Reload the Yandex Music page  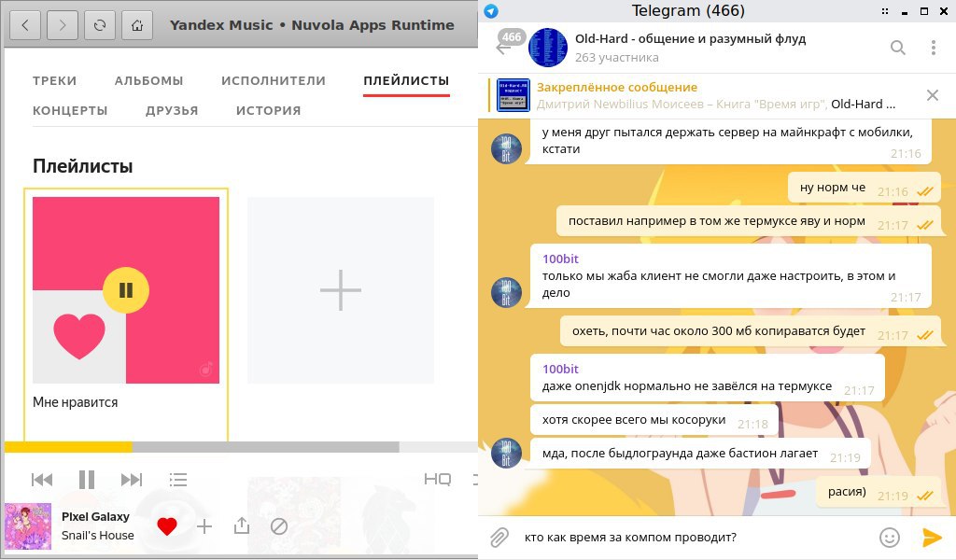100,25
